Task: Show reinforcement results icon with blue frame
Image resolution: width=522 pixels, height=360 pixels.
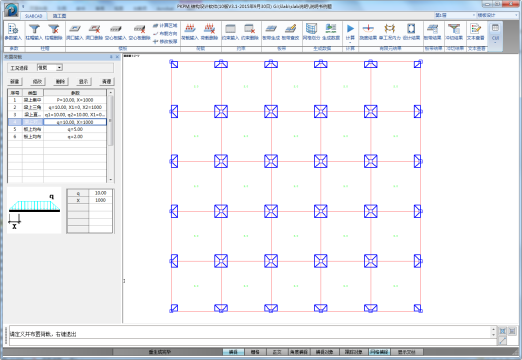Action: tap(411, 32)
